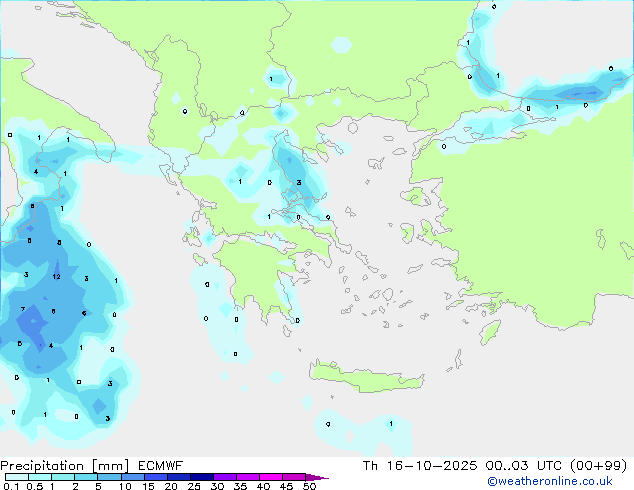Click the '7' precipitation value on the map

pyautogui.click(x=23, y=309)
